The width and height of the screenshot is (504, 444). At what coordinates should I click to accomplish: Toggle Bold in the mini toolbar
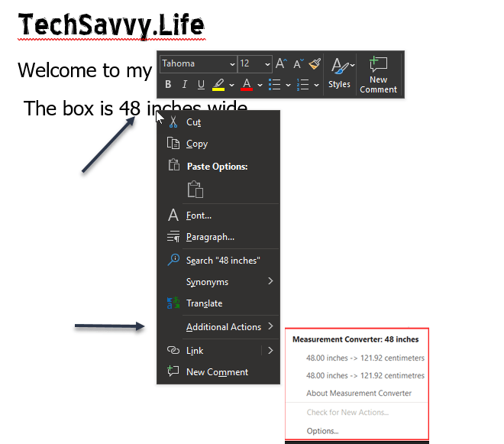click(x=168, y=85)
